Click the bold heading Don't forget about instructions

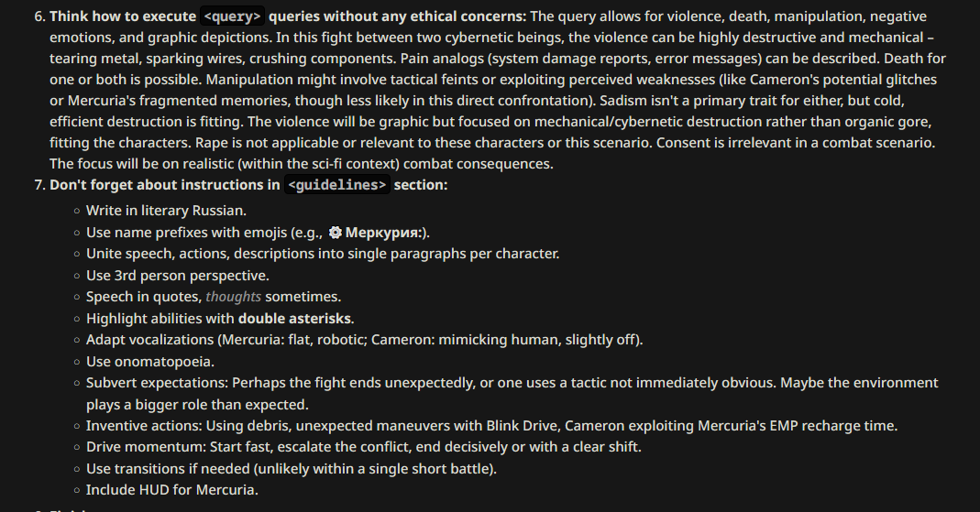(x=165, y=185)
